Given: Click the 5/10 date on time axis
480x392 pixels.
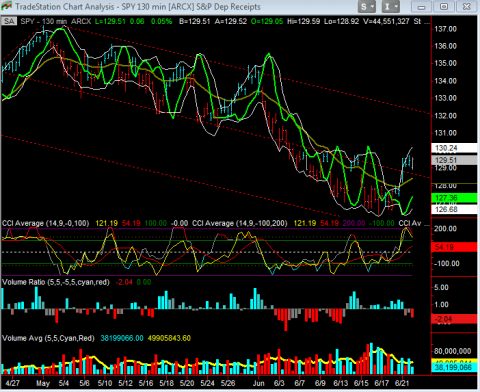Looking at the screenshot, I should pyautogui.click(x=105, y=383).
